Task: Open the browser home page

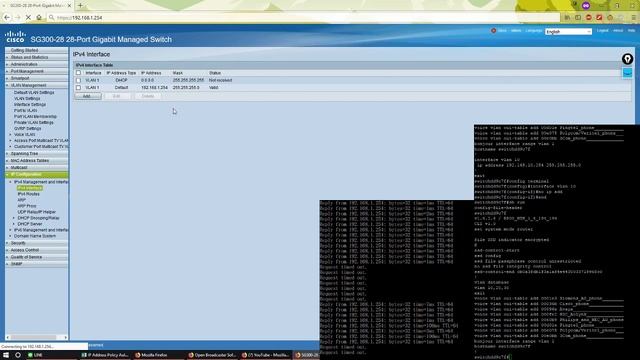Action: coord(39,18)
